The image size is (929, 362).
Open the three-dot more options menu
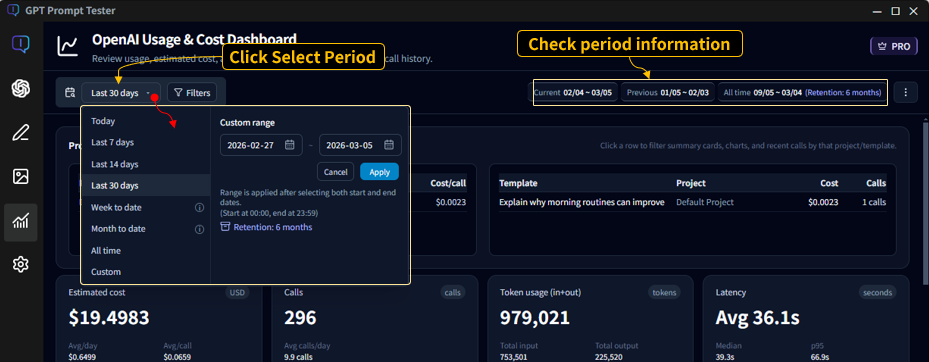905,92
